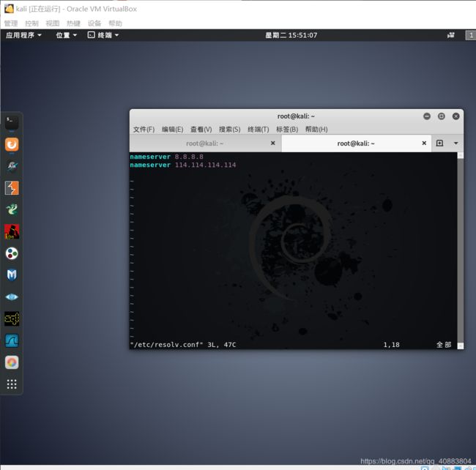The width and height of the screenshot is (476, 470).
Task: Click the new tab icon in terminal
Action: point(439,143)
